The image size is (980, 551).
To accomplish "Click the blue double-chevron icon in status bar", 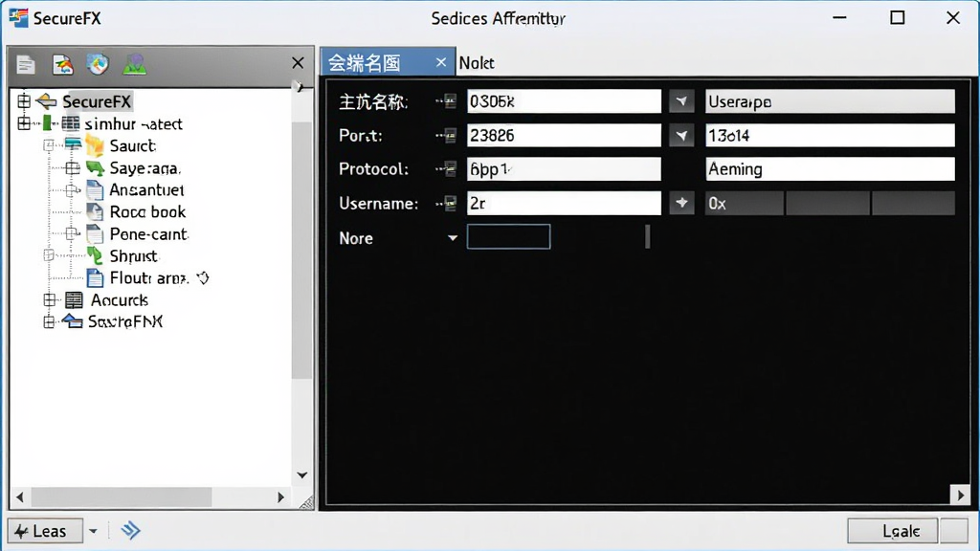I will 130,531.
